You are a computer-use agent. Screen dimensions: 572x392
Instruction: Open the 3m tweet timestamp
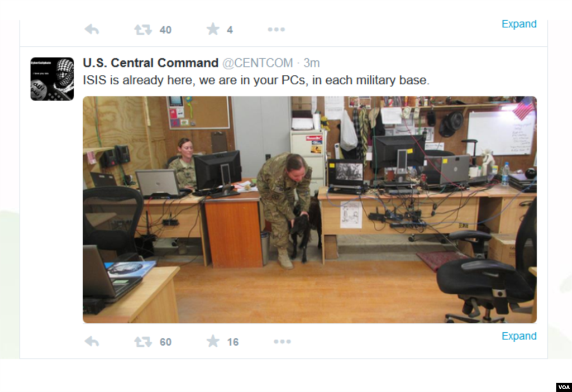click(x=312, y=63)
